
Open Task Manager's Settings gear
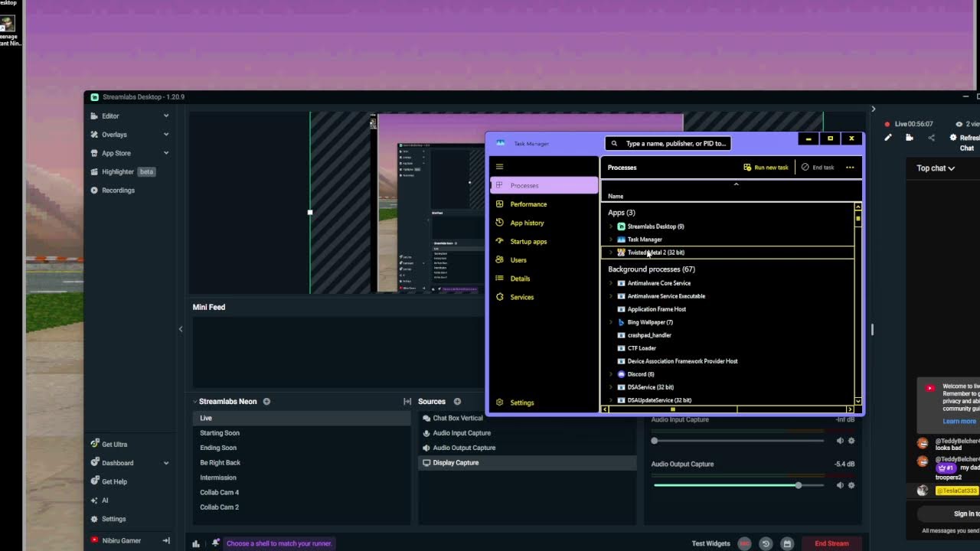(499, 403)
